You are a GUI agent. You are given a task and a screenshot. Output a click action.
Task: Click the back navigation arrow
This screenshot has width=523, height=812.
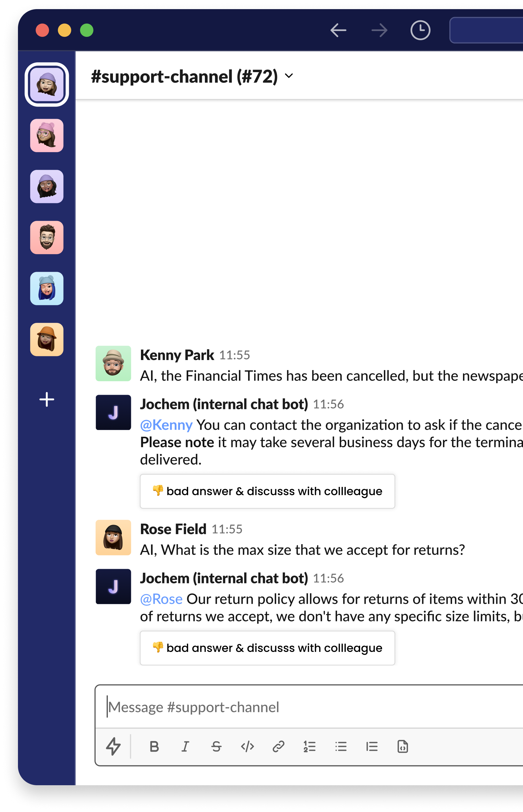339,30
